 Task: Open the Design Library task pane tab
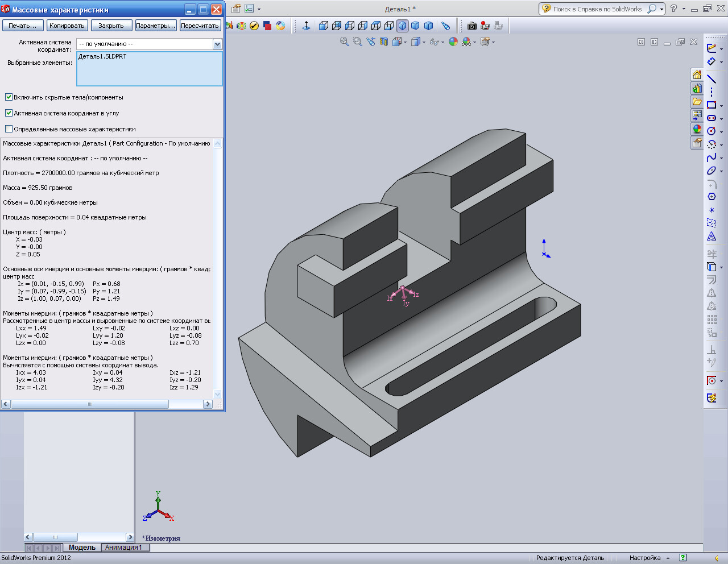click(697, 89)
